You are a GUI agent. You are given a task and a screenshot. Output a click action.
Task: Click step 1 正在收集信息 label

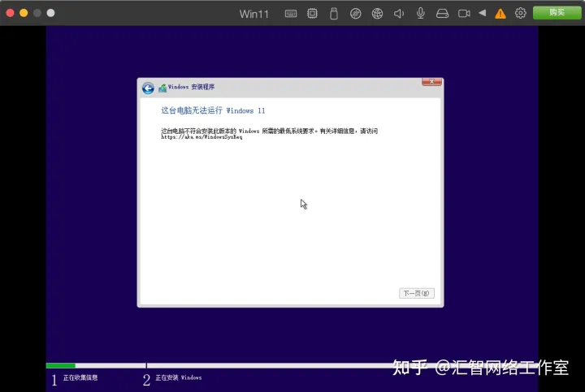[x=80, y=377]
